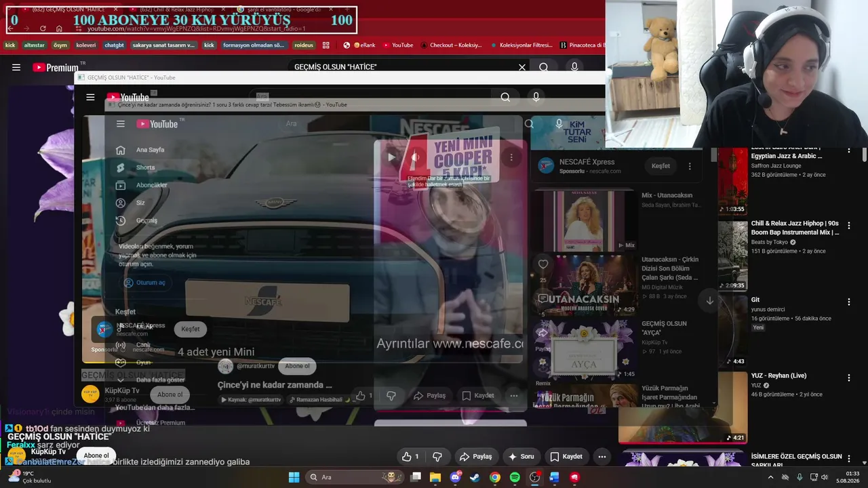Image resolution: width=868 pixels, height=488 pixels.
Task: Open the three-dot menu beside inner Kaydet button
Action: [x=513, y=396]
